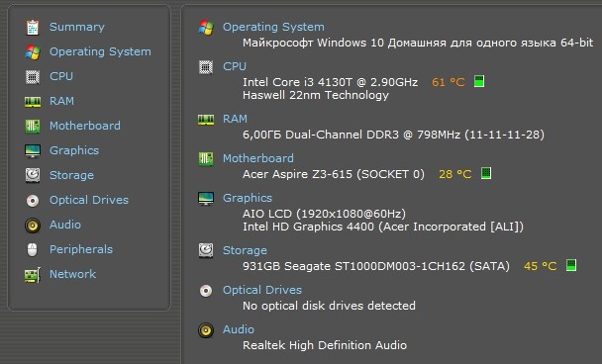The width and height of the screenshot is (602, 364).
Task: Click the RAM icon in main panel
Action: [x=206, y=120]
